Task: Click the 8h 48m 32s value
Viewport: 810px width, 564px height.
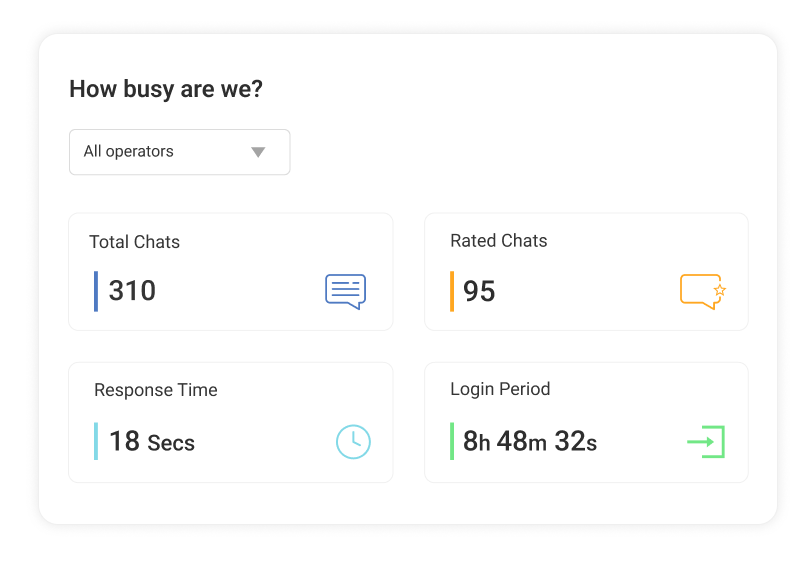Action: 530,441
